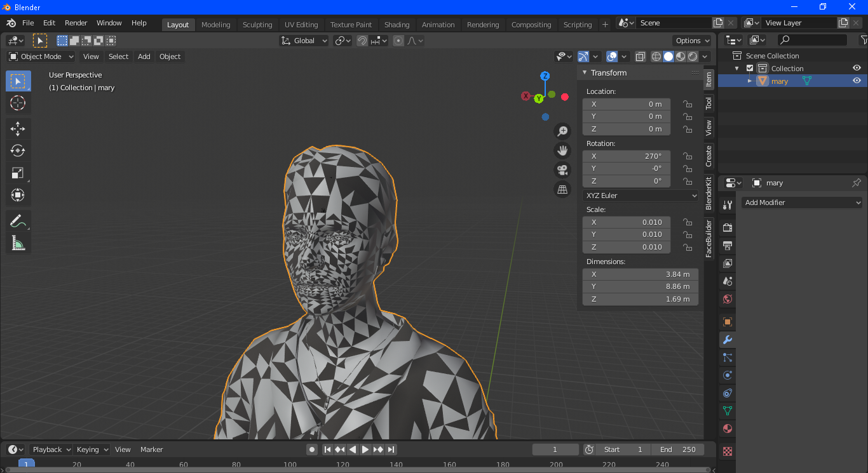Screen dimensions: 868x473
Task: Click the Dimensions X value field
Action: [x=641, y=274]
